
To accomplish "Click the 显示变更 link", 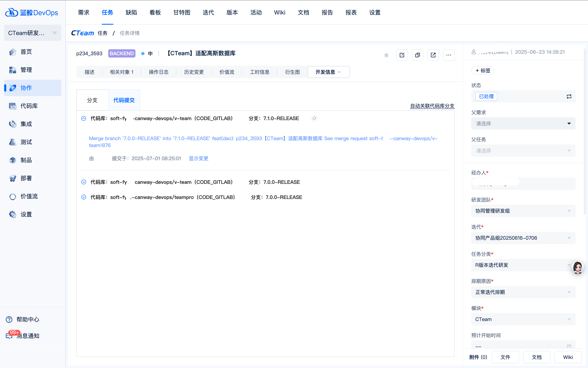I will point(198,158).
